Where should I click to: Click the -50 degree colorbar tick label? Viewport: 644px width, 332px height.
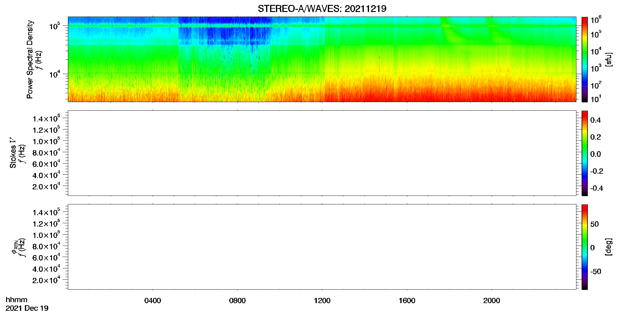(595, 271)
